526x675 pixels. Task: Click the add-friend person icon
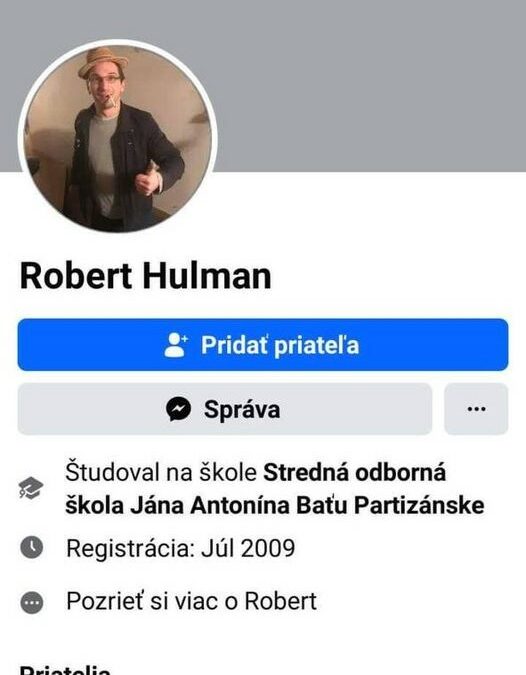(x=176, y=345)
